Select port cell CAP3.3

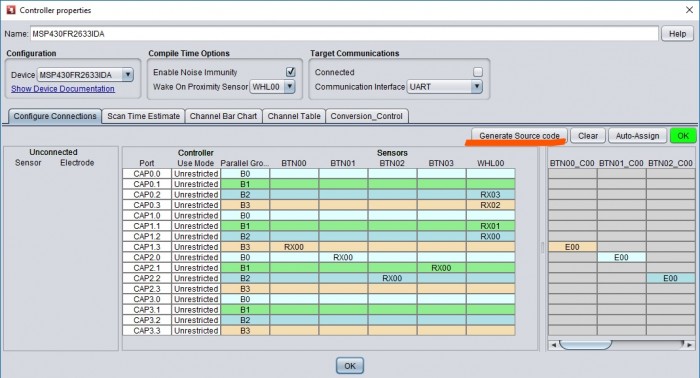tap(147, 331)
